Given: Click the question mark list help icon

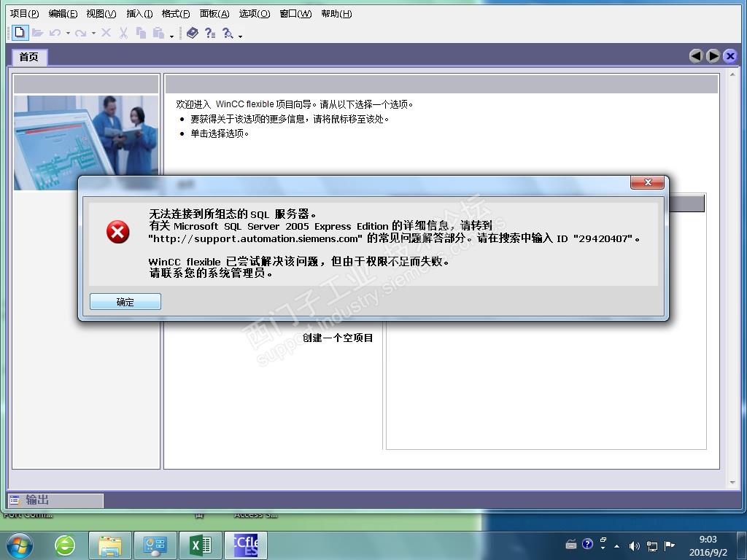Looking at the screenshot, I should [x=210, y=33].
